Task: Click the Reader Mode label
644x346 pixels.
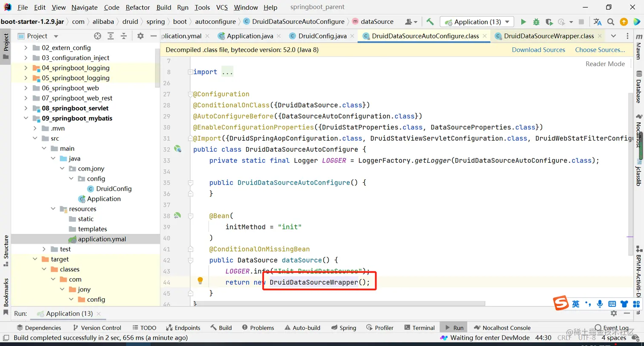Action: 605,64
